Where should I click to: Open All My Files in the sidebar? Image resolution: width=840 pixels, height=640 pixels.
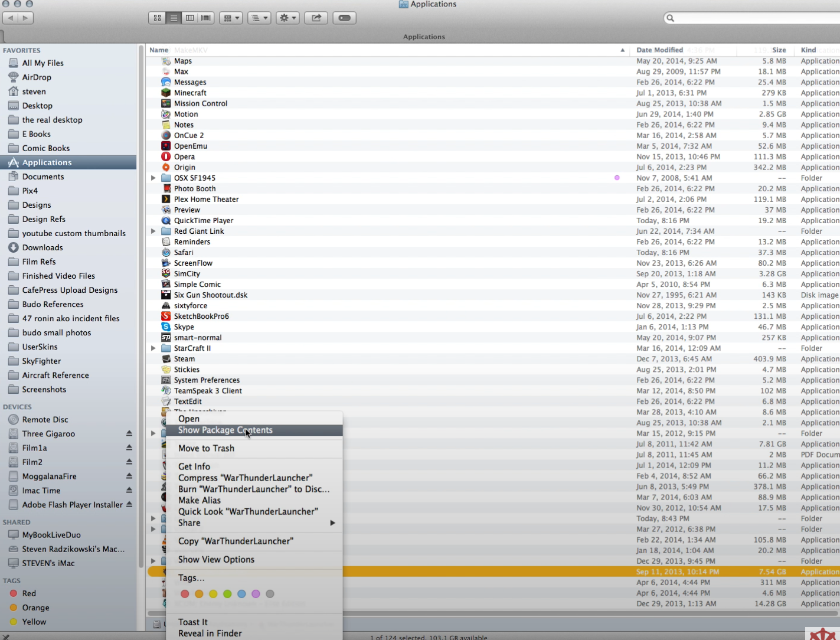[x=43, y=63]
